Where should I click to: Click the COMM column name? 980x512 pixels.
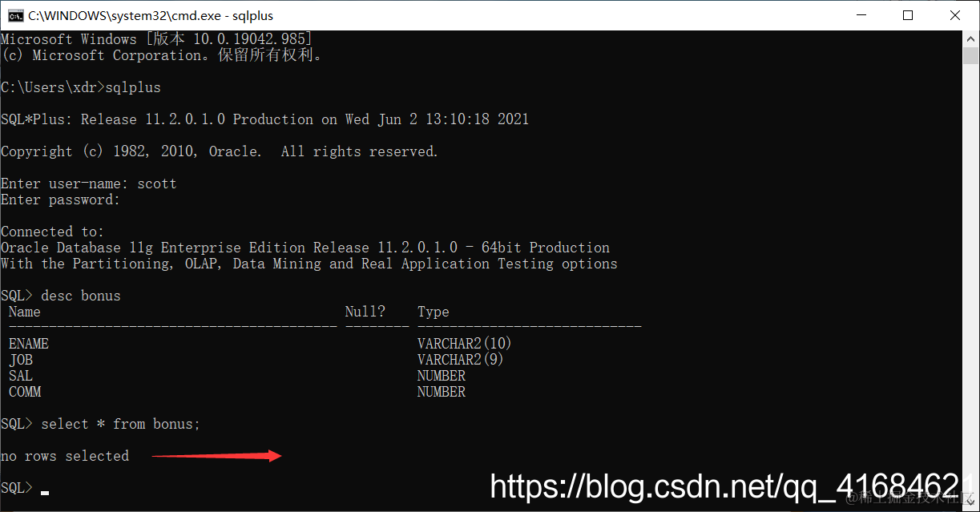pos(25,392)
